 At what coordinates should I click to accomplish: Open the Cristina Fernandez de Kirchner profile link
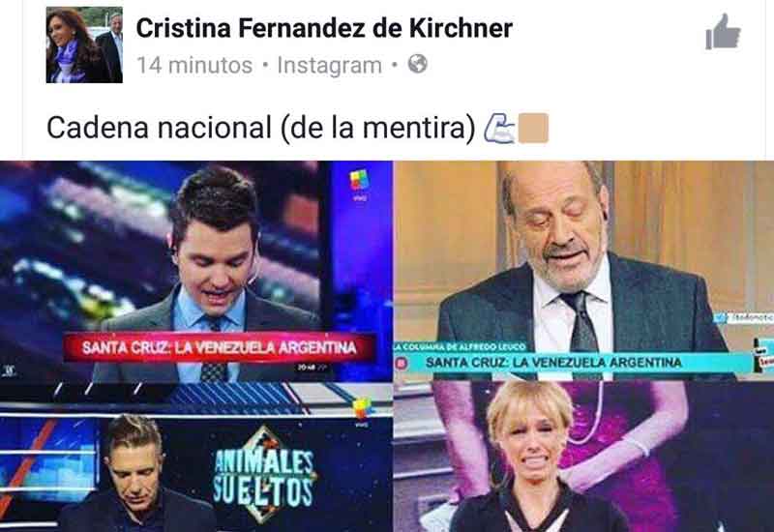click(x=324, y=28)
